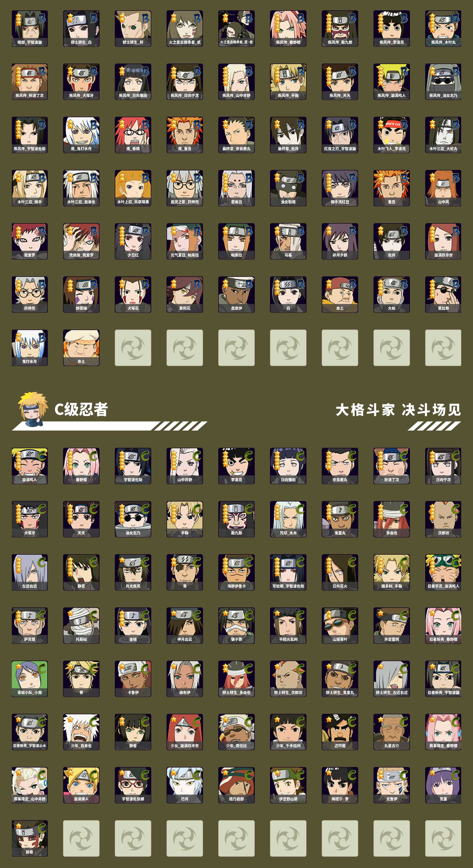Choose the 木叶三忍_纲手 portrait

tap(30, 188)
